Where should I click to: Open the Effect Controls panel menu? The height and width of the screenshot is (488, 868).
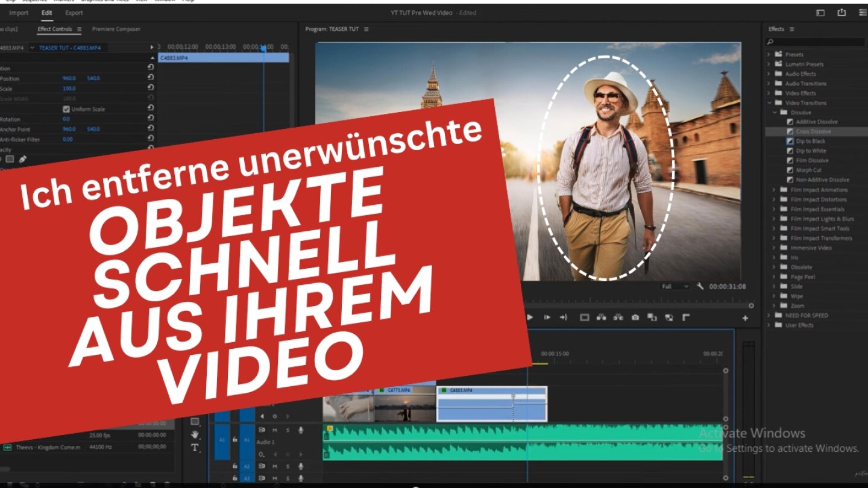coord(79,29)
